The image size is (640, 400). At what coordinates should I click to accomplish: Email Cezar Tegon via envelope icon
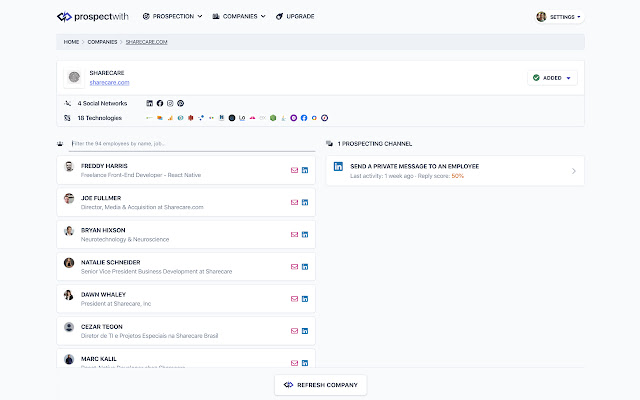294,331
